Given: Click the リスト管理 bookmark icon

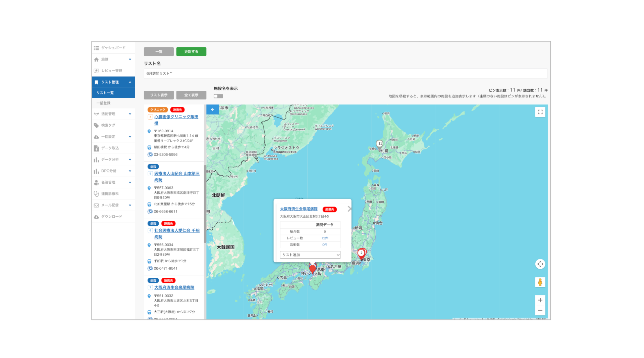Looking at the screenshot, I should click(96, 82).
